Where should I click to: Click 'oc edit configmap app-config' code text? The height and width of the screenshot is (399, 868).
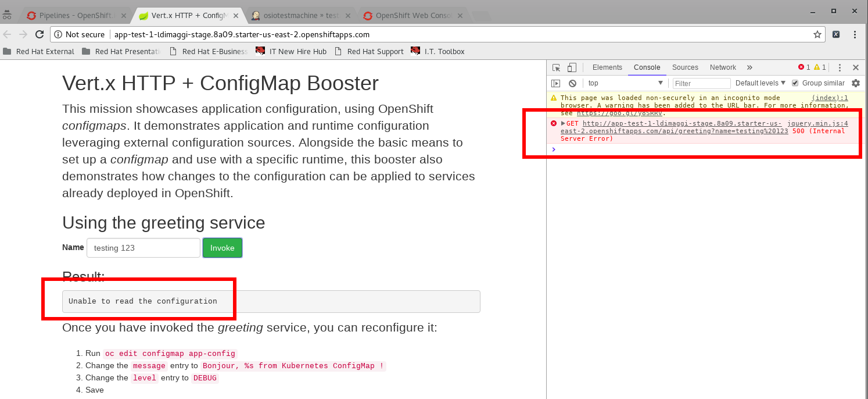[170, 354]
